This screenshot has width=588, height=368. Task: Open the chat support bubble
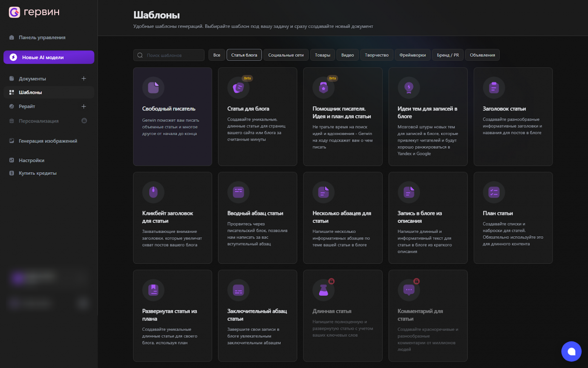[571, 351]
